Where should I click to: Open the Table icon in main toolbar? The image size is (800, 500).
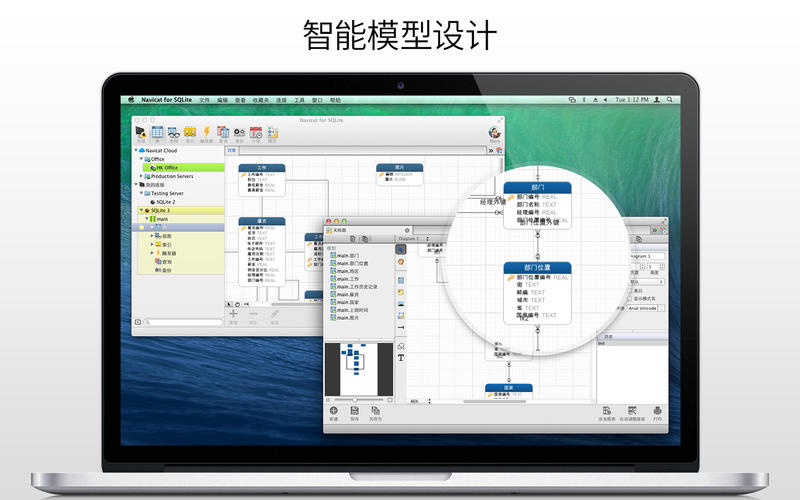(x=158, y=132)
